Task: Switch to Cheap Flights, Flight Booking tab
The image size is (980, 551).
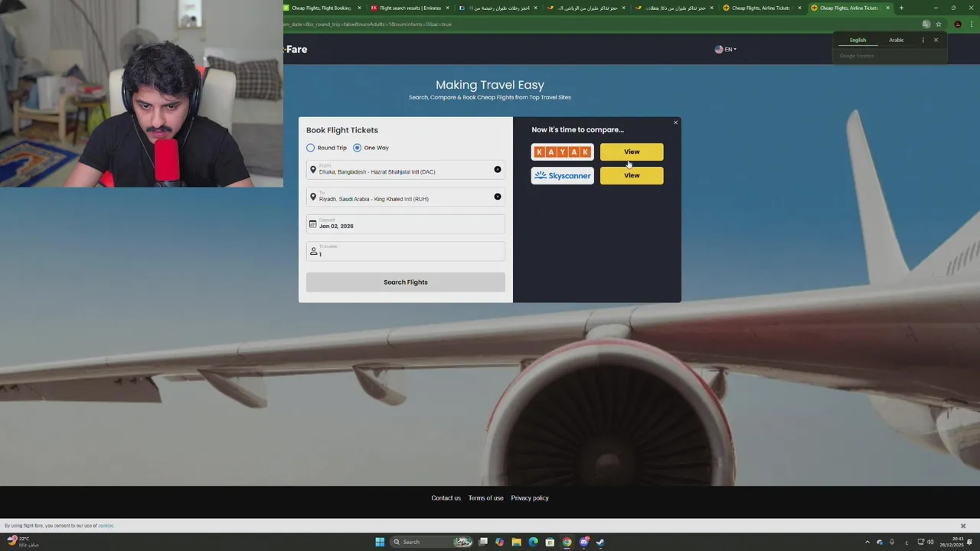Action: point(321,8)
